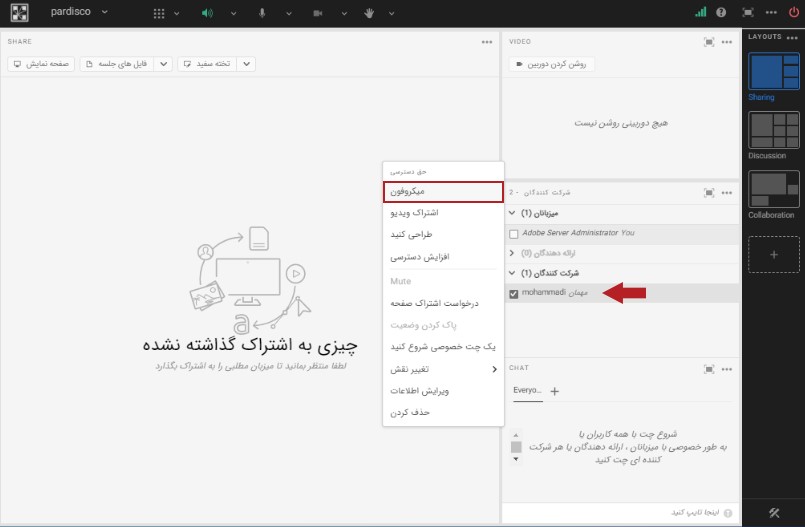Click the تخته سفید whiteboard button
805x527 pixels.
207,64
